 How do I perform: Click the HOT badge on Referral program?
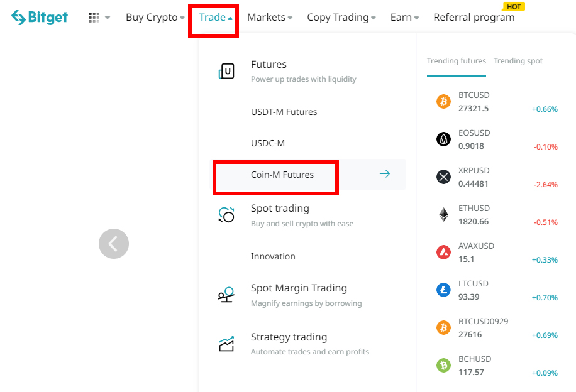point(514,7)
